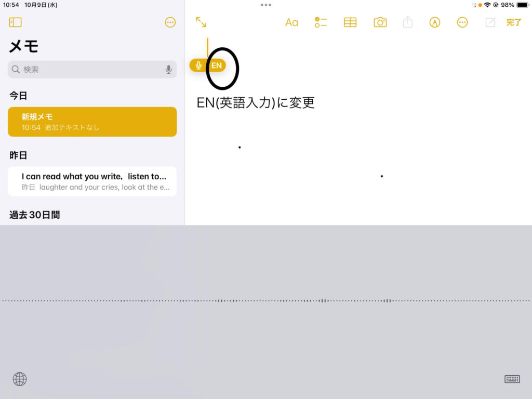The height and width of the screenshot is (399, 532).
Task: Open the notes list more options menu
Action: pyautogui.click(x=170, y=22)
